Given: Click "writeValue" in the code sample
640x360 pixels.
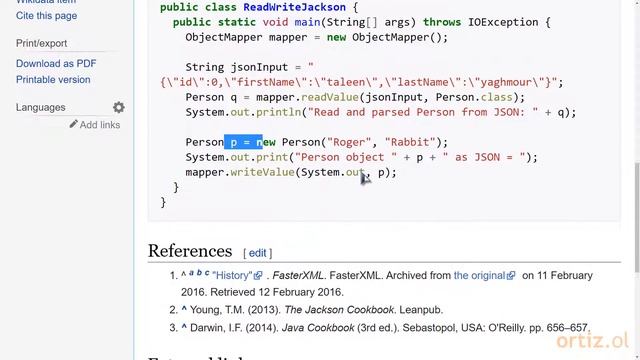Looking at the screenshot, I should (x=262, y=172).
